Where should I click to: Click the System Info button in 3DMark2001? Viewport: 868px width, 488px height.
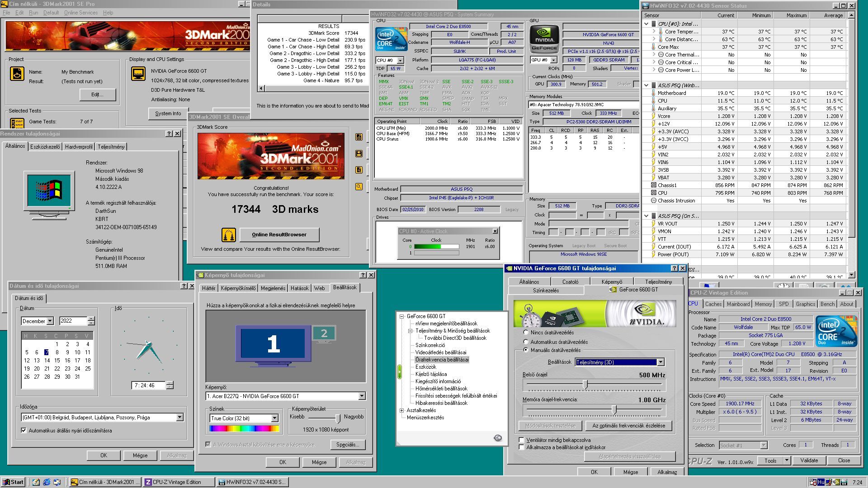[168, 113]
